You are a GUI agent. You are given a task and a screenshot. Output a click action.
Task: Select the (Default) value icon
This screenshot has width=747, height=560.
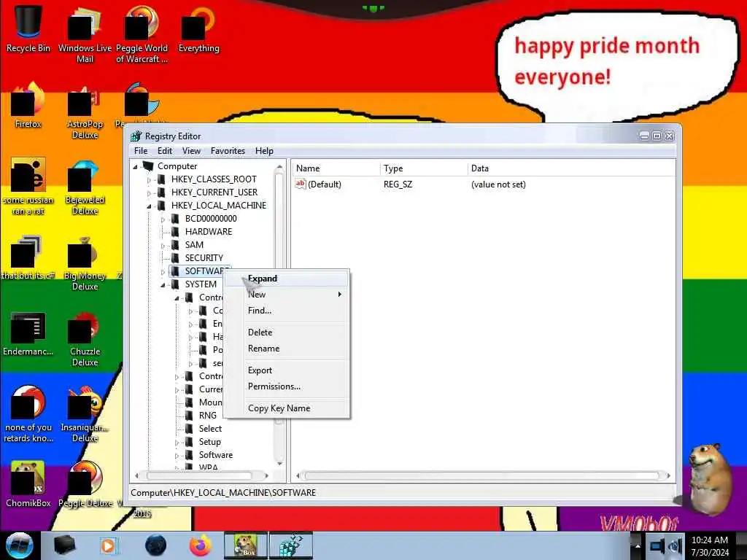[x=301, y=184]
